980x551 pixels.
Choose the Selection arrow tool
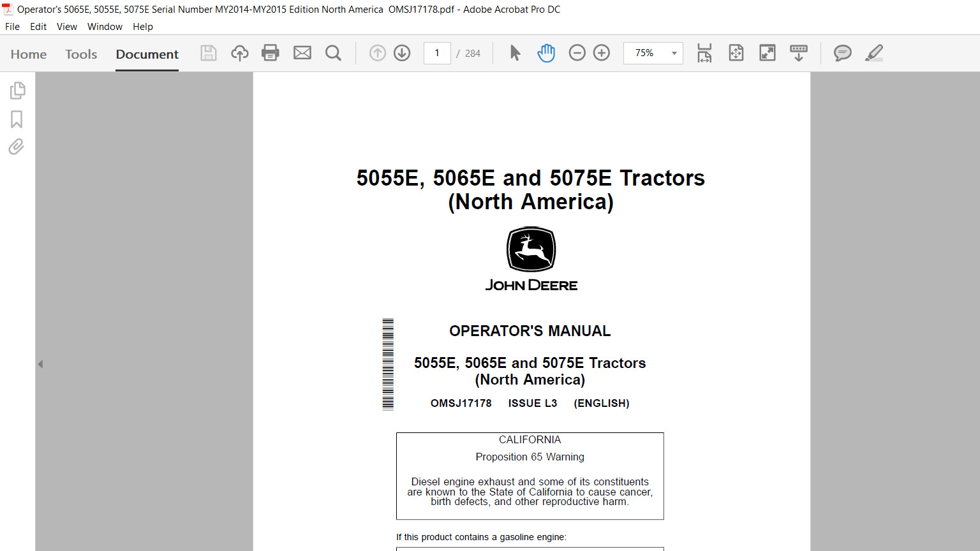click(x=516, y=53)
